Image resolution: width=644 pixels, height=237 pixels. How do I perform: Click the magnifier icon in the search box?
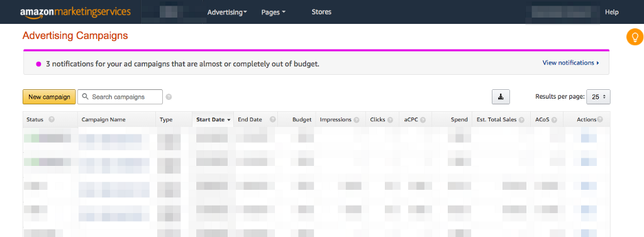(x=86, y=97)
